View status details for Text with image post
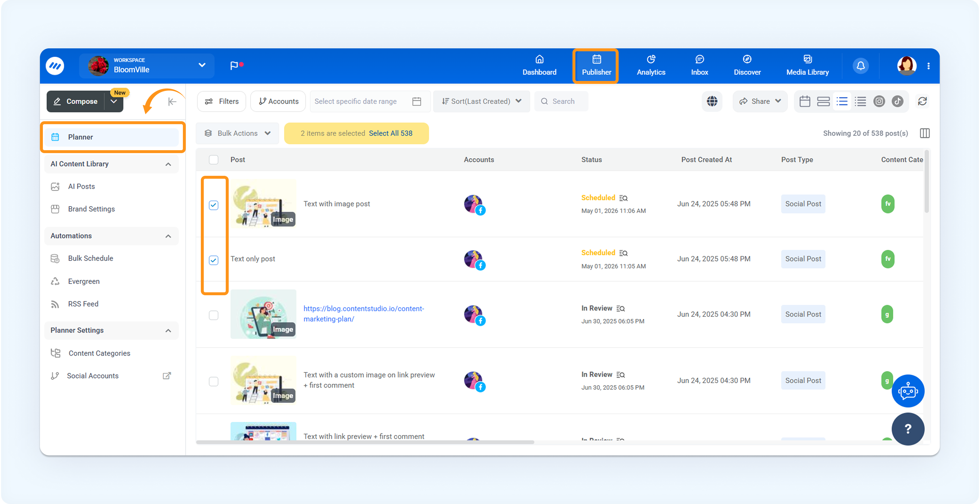The image size is (980, 504). tap(623, 198)
